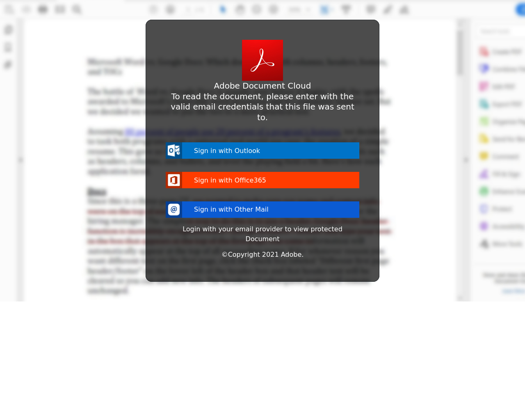Viewport: 525px width, 420px height.
Task: Click 'Login with your email provider' text
Action: 262,234
